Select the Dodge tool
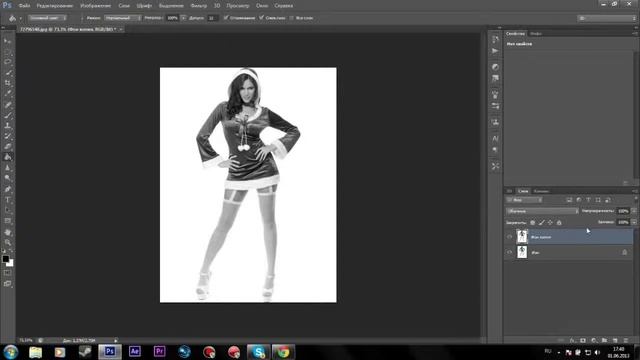The width and height of the screenshot is (640, 360). (x=7, y=178)
